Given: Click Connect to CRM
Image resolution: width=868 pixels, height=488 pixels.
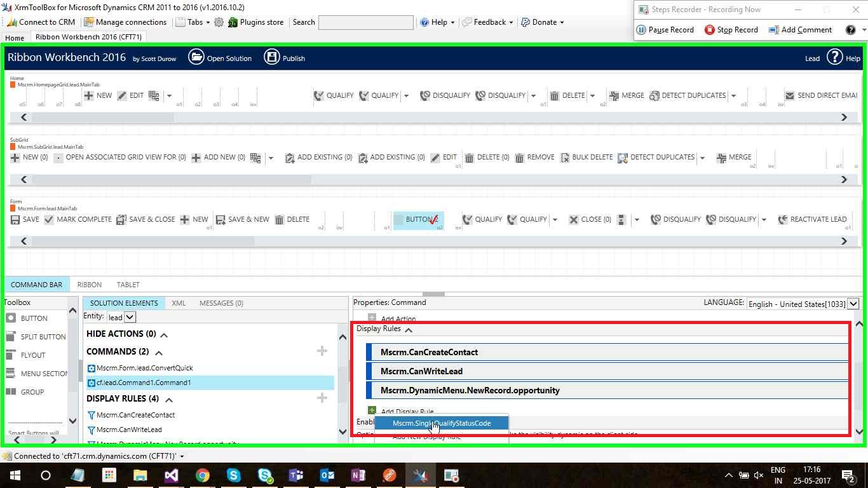Looking at the screenshot, I should [x=41, y=22].
